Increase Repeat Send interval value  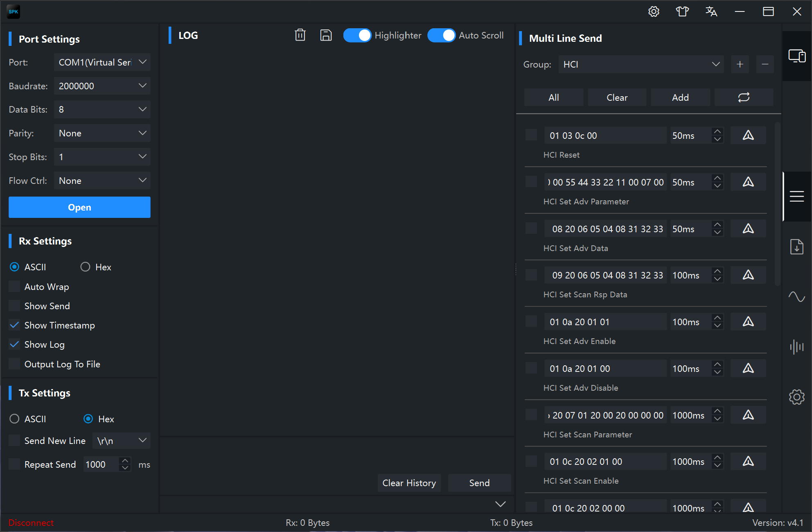[x=125, y=460]
